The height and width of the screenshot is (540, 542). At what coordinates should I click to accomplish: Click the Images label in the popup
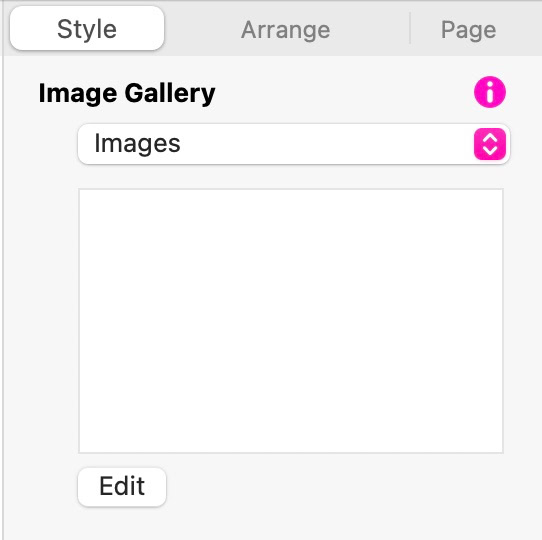(x=137, y=143)
